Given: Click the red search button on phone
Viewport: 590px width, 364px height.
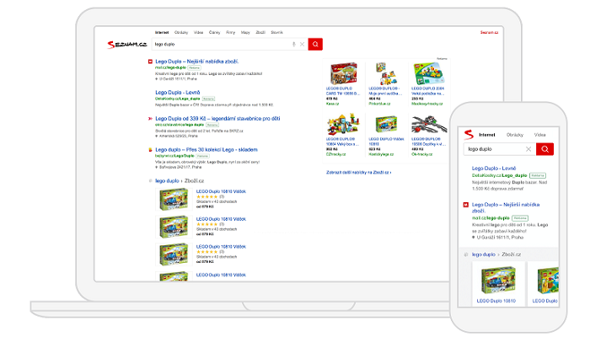Looking at the screenshot, I should (x=544, y=149).
